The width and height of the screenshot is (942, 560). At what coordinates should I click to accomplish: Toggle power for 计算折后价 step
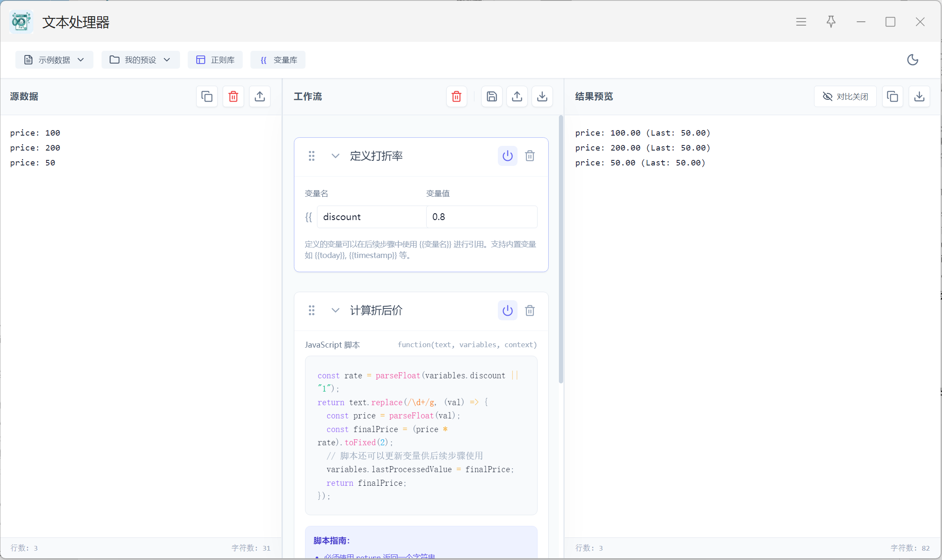coord(508,310)
